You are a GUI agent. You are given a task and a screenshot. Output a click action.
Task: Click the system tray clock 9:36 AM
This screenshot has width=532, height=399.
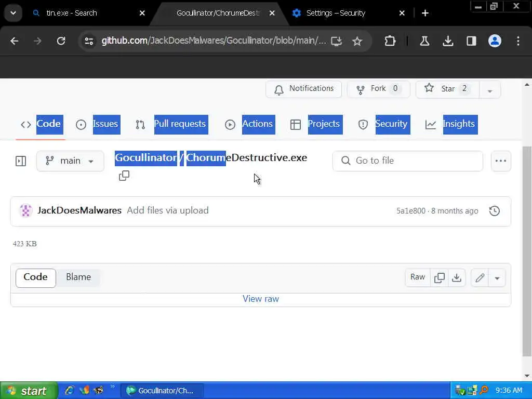click(x=509, y=391)
